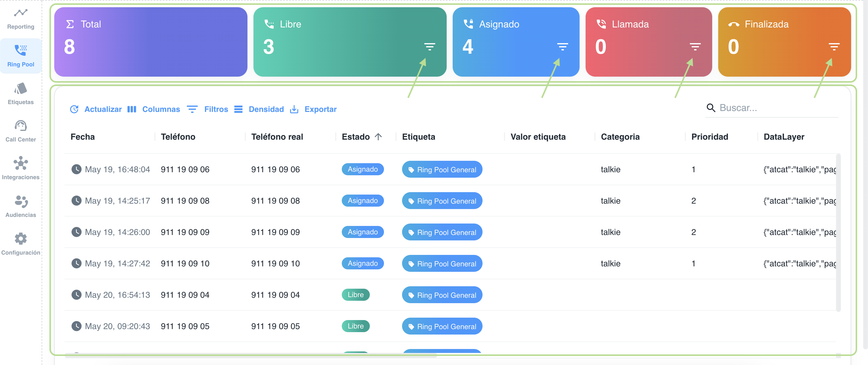Image resolution: width=868 pixels, height=365 pixels.
Task: Select Ring Pool tab in sidebar
Action: 20,56
